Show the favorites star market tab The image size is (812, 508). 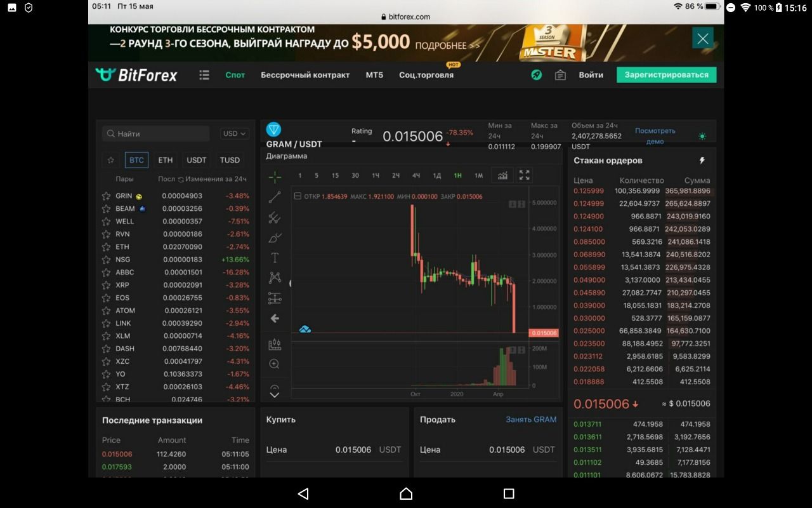pyautogui.click(x=111, y=160)
